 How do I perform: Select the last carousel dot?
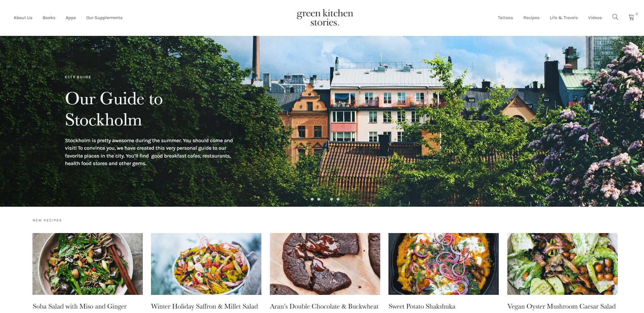pos(338,199)
